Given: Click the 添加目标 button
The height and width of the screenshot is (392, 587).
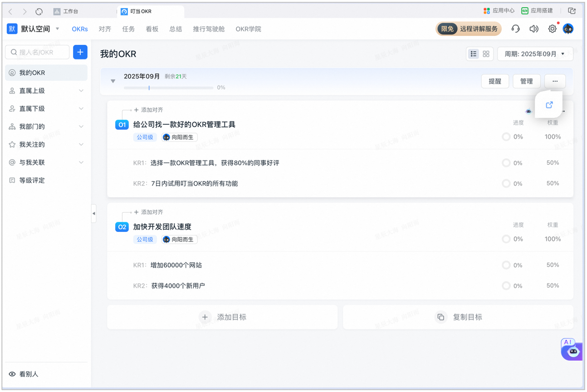Looking at the screenshot, I should click(222, 317).
